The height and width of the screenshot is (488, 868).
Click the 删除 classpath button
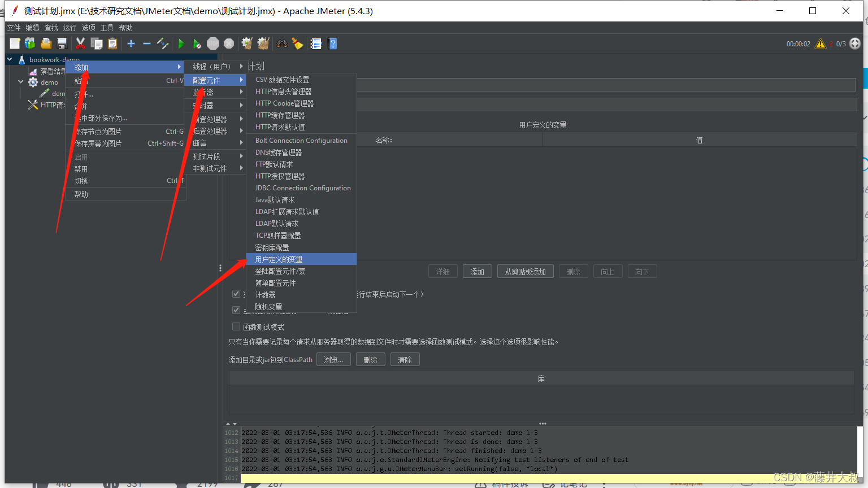(x=370, y=360)
